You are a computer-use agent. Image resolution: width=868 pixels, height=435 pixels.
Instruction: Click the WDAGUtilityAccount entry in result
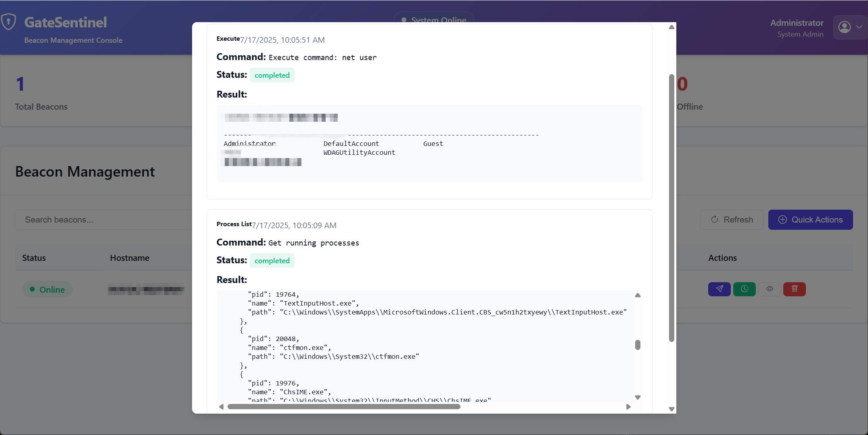[359, 152]
